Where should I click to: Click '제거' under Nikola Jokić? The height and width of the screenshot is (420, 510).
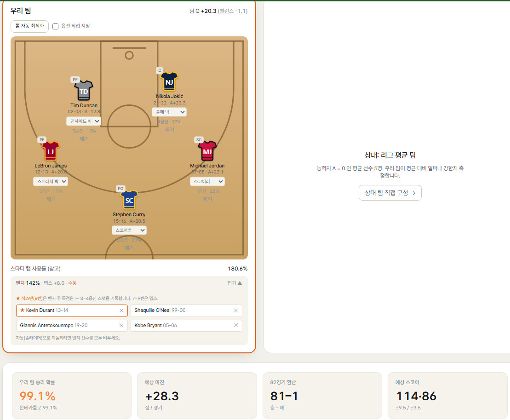[x=169, y=129]
